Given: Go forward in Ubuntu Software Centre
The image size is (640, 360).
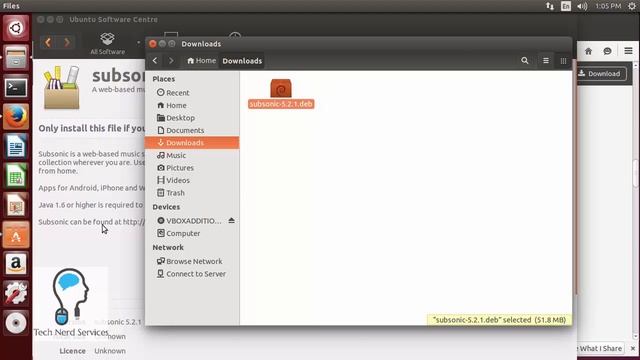Looking at the screenshot, I should [67, 42].
